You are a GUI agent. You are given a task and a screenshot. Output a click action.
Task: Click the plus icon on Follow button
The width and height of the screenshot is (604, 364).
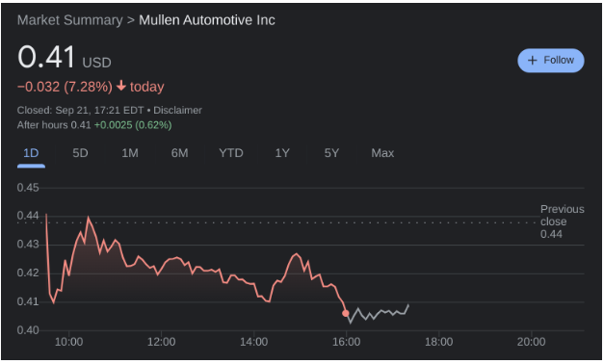(x=532, y=61)
